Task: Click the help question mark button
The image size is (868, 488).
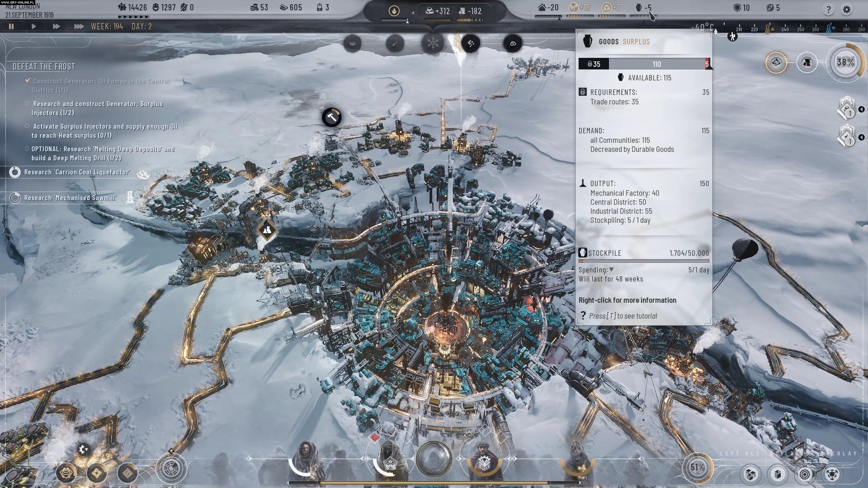Action: pos(828,9)
